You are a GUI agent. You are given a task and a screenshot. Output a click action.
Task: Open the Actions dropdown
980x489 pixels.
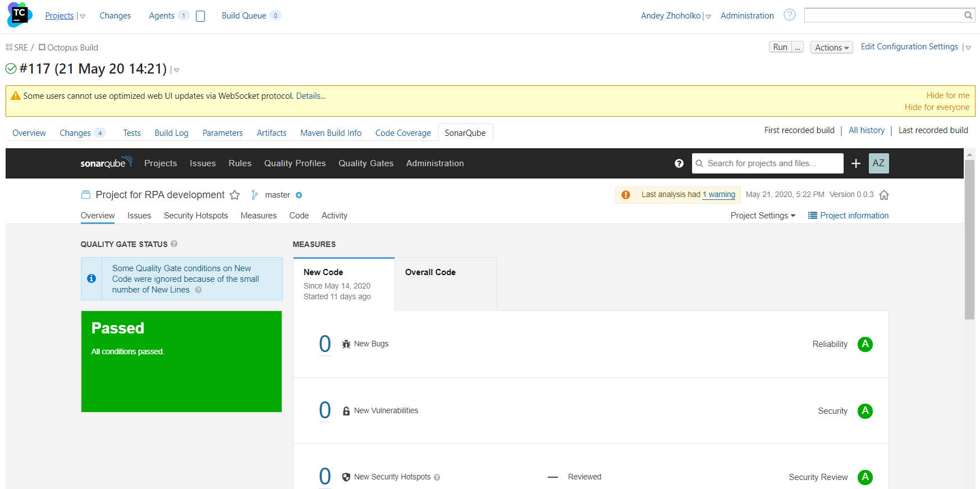pos(832,48)
